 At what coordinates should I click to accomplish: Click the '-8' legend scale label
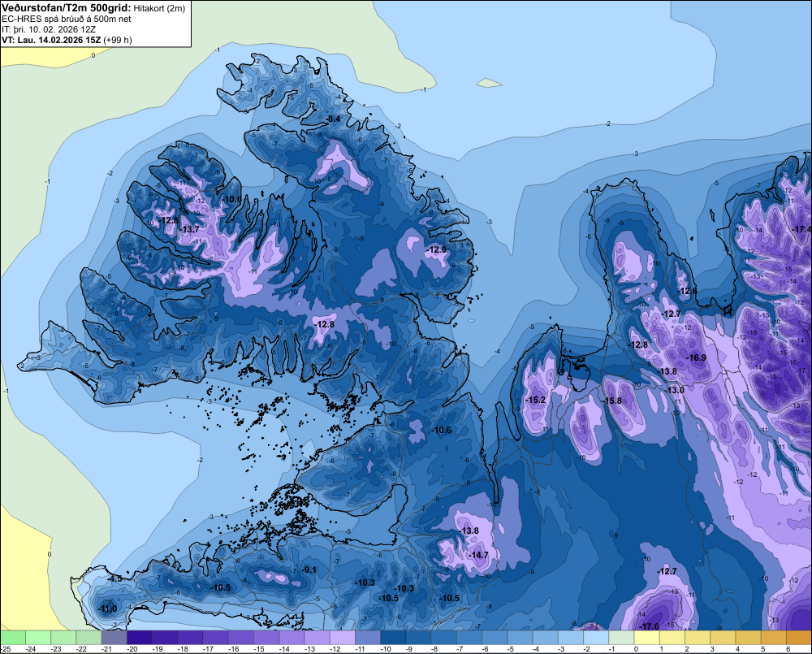pos(435,649)
